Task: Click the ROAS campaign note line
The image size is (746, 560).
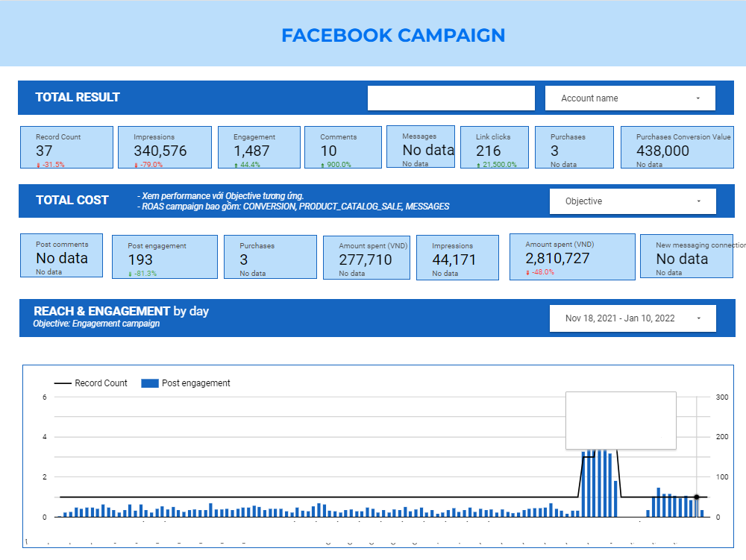Action: (293, 207)
